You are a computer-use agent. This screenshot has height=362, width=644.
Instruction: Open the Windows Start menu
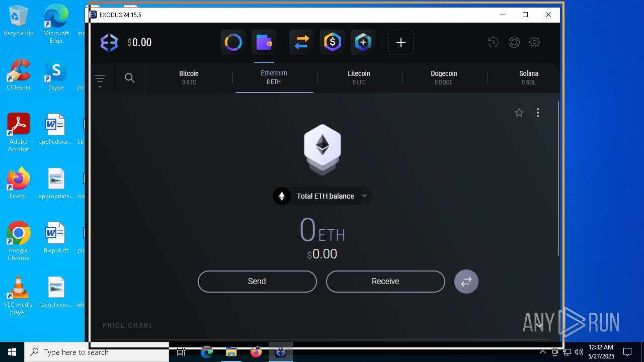pyautogui.click(x=12, y=352)
